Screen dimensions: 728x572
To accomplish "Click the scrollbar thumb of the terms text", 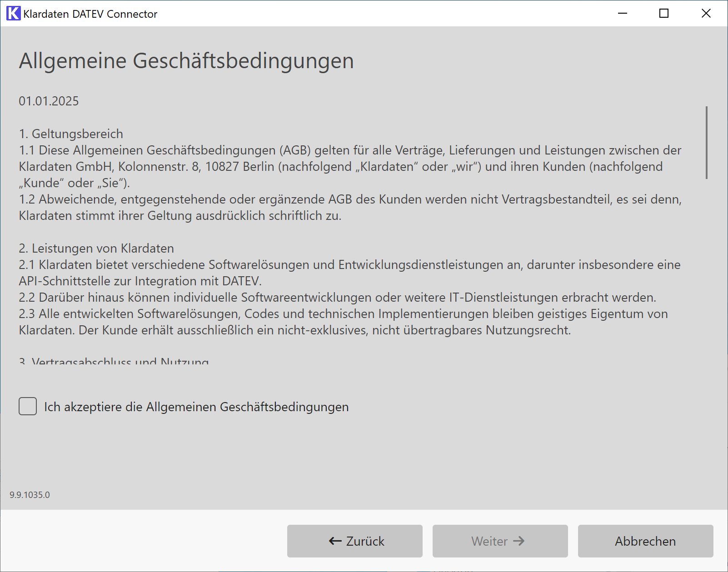I will coord(707,141).
